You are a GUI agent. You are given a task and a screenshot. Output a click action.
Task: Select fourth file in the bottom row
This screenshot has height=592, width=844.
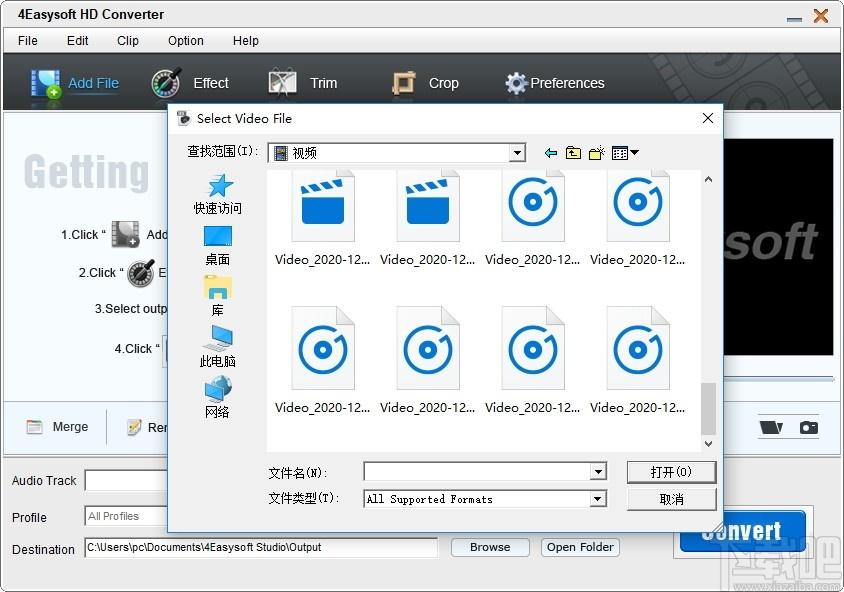click(637, 361)
